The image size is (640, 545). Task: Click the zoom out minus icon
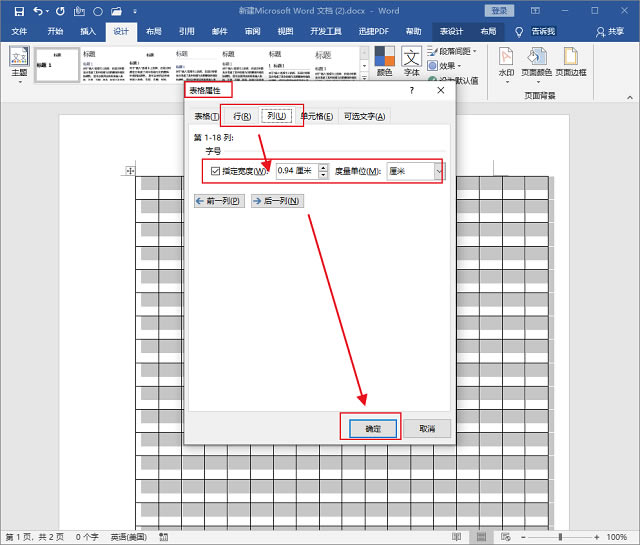pos(523,537)
